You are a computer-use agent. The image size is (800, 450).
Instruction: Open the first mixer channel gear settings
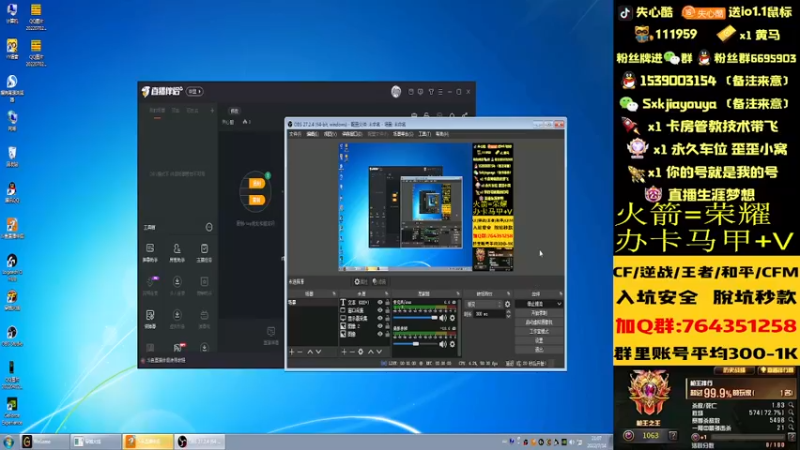(x=452, y=318)
